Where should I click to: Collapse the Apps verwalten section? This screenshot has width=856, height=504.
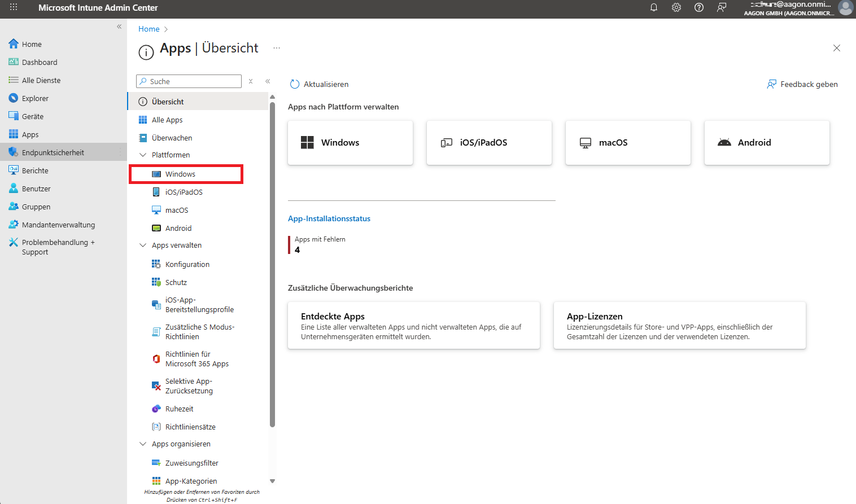(x=143, y=246)
